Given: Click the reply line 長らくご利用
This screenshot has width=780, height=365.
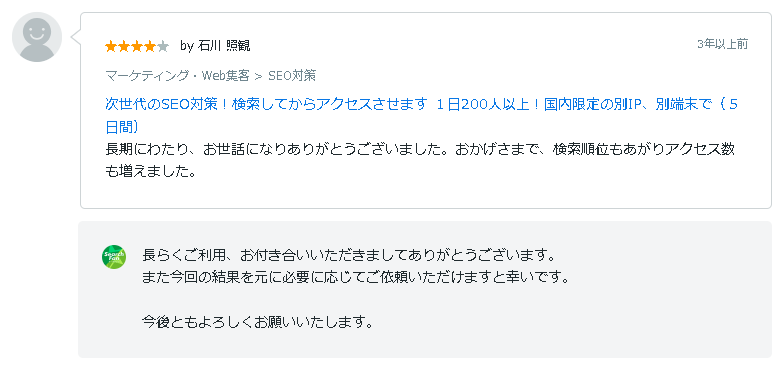Looking at the screenshot, I should [349, 256].
